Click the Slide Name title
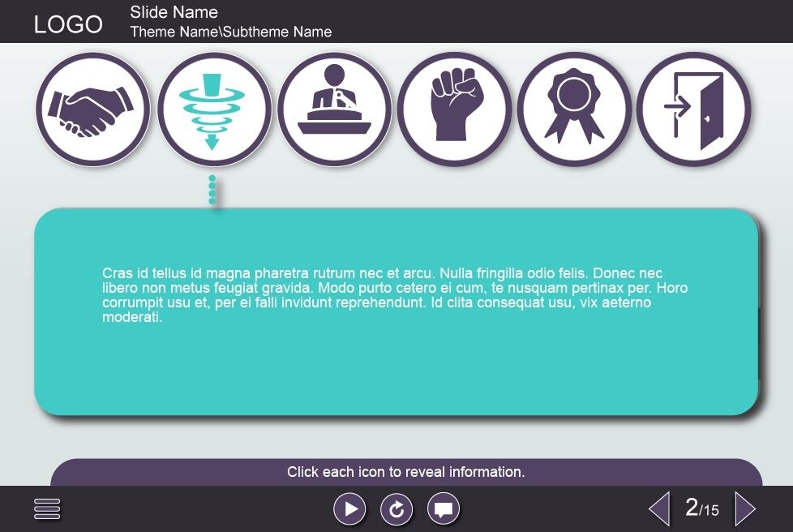The height and width of the screenshot is (532, 793). tap(174, 12)
